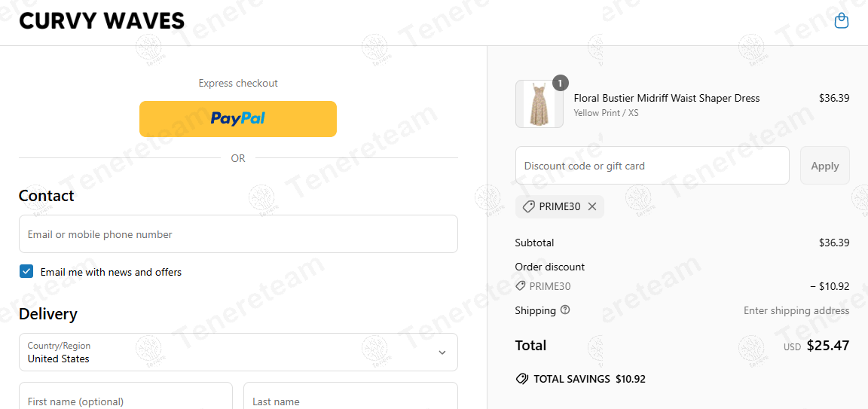Pay with the PayPal express button

pyautogui.click(x=237, y=118)
